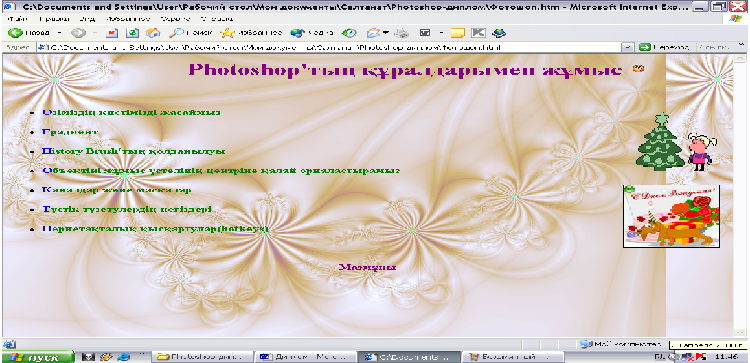Open the Избранное favorites star button
This screenshot has width=750, height=363.
click(x=251, y=33)
